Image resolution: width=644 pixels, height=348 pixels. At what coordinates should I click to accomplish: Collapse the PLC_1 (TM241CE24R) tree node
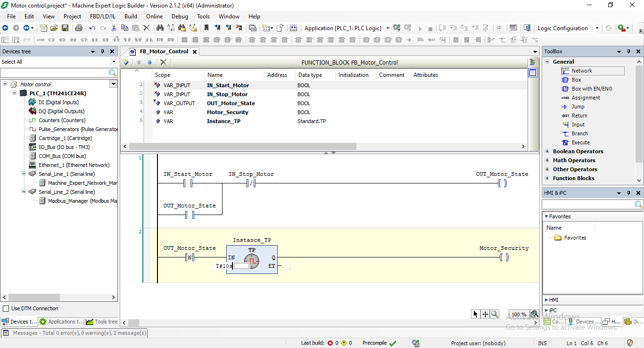[14, 93]
